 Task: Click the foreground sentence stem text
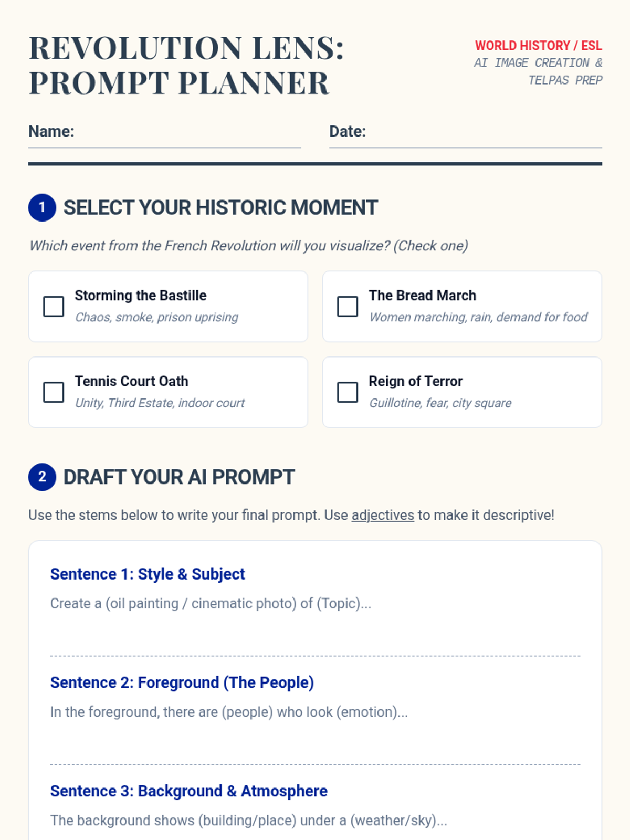tap(229, 712)
